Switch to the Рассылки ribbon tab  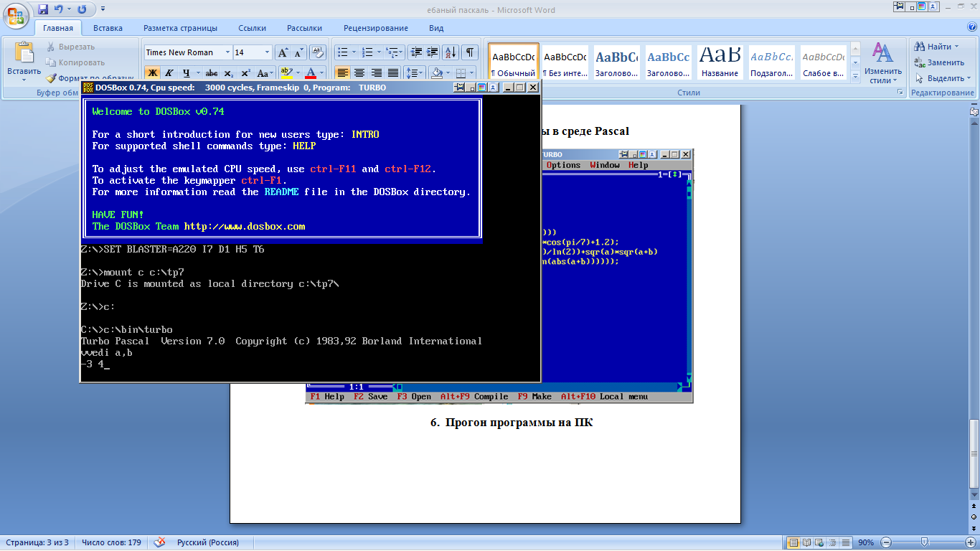coord(304,28)
